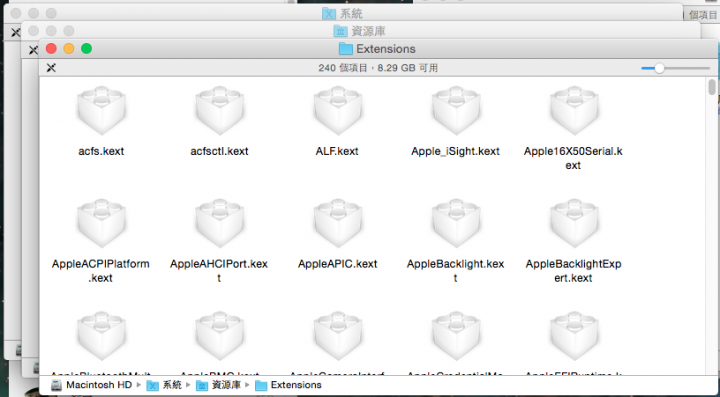Go to Macintosh HD in path bar
720x397 pixels.
(91, 385)
